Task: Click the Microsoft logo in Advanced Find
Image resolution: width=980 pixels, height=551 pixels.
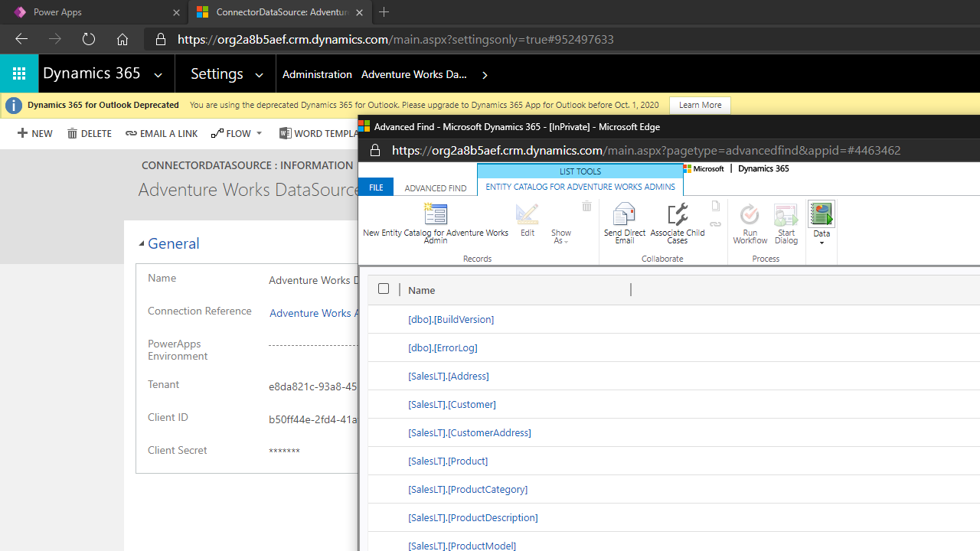Action: click(x=704, y=168)
